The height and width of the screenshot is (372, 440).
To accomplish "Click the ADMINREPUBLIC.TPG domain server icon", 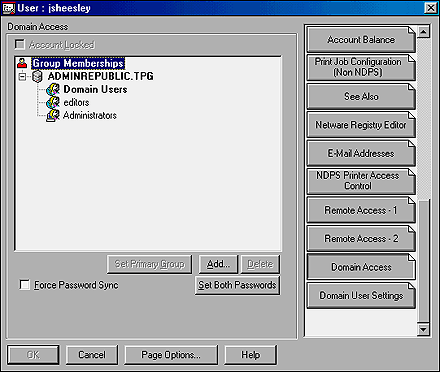I will pyautogui.click(x=37, y=76).
